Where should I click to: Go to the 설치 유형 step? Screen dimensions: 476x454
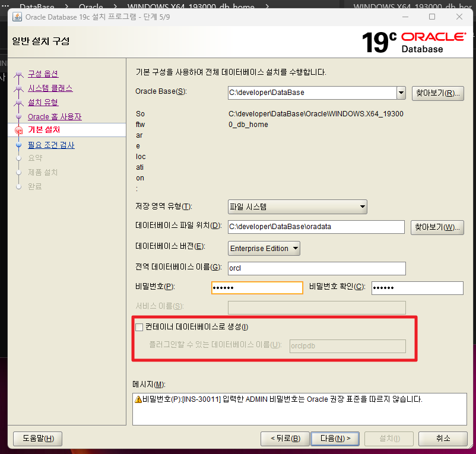43,103
